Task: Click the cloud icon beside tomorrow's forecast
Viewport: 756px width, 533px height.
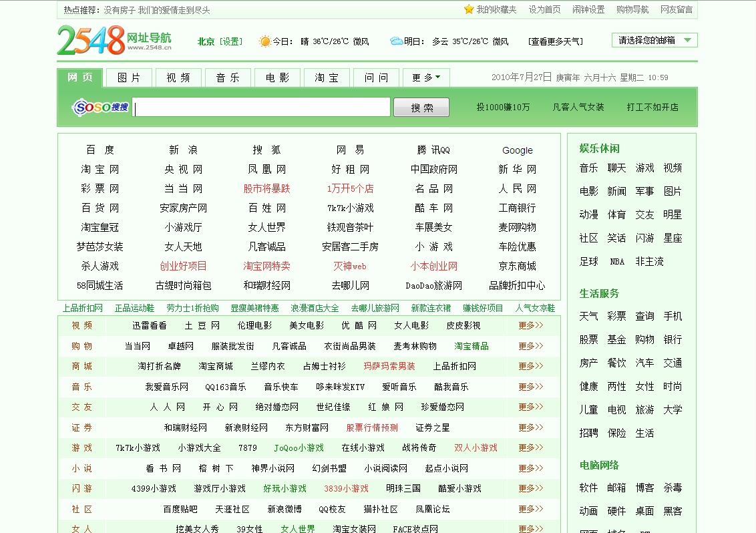Action: click(x=397, y=41)
